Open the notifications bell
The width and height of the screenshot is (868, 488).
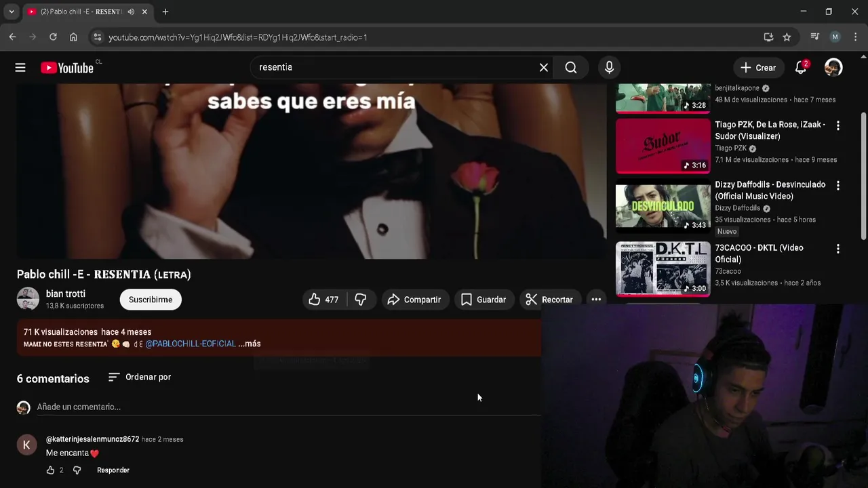tap(801, 67)
